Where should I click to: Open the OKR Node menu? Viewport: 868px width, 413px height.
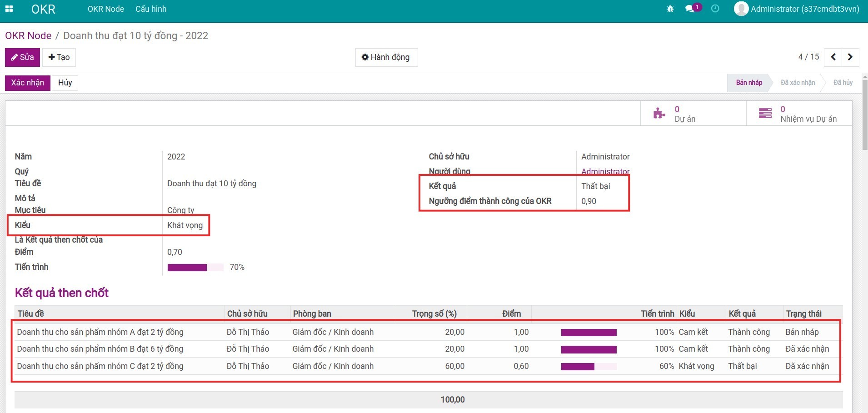pyautogui.click(x=105, y=9)
